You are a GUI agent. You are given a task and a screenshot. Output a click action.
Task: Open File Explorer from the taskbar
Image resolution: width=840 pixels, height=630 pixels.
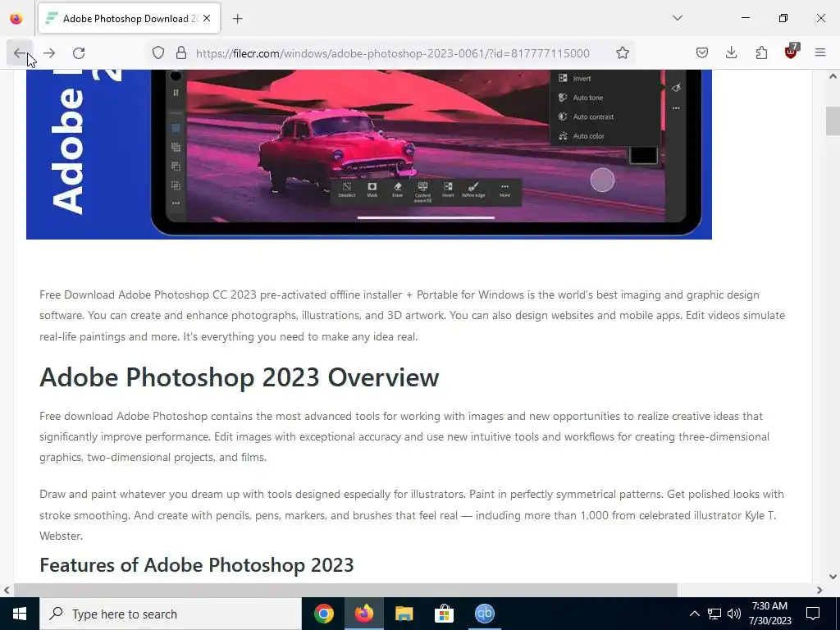[404, 614]
